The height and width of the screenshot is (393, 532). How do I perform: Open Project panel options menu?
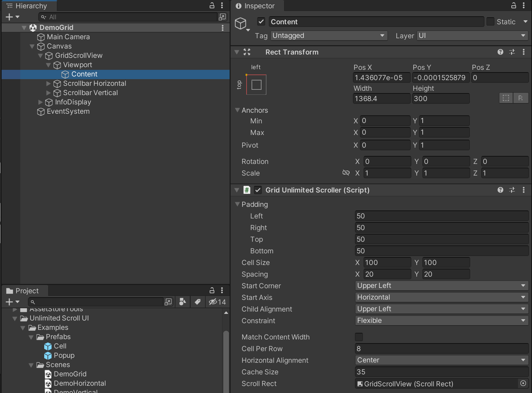click(222, 291)
